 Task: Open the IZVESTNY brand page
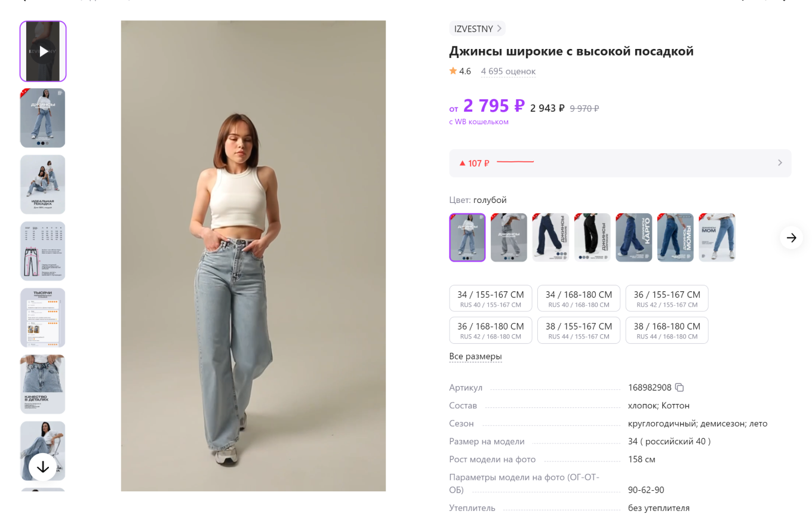pyautogui.click(x=477, y=29)
